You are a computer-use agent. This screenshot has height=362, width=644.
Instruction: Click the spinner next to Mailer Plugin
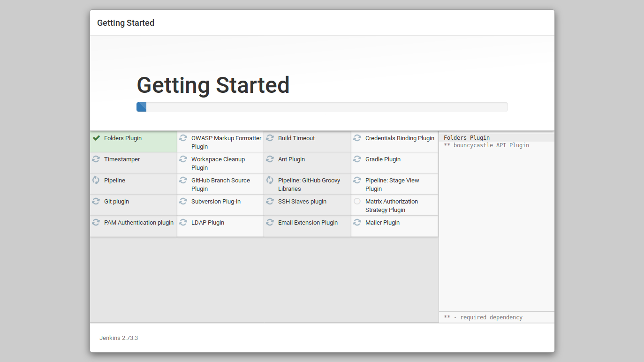[x=357, y=222]
